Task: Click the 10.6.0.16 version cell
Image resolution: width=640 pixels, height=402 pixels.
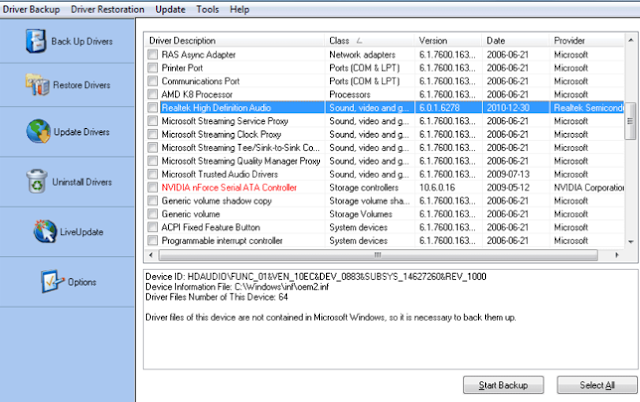Action: coord(437,187)
